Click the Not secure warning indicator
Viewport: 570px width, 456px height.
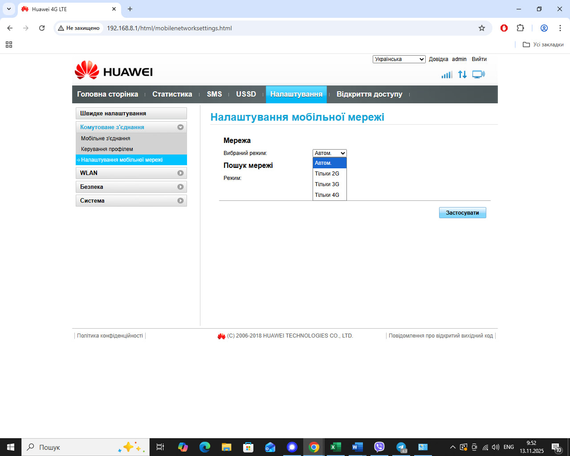pos(79,28)
